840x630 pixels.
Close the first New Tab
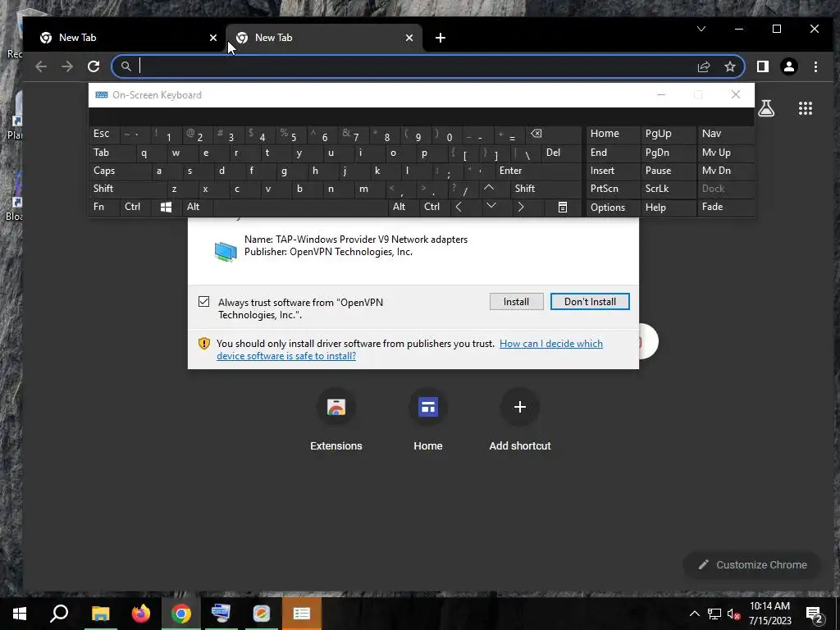(x=213, y=38)
